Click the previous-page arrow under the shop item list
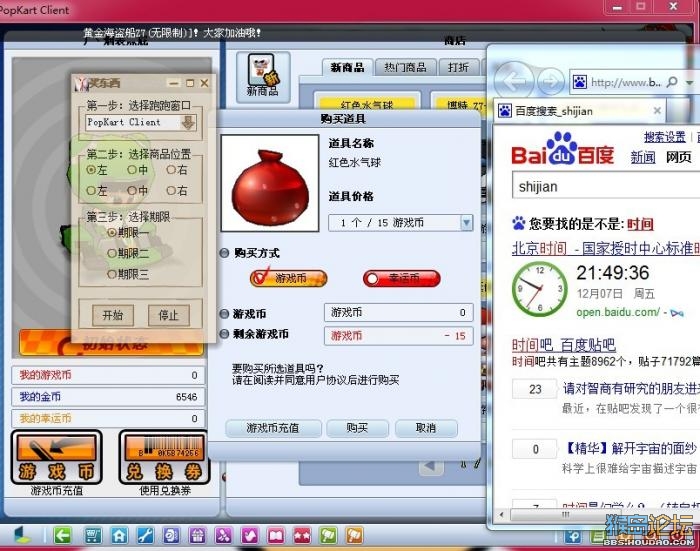Screen dimensions: 700x551 (x=431, y=466)
